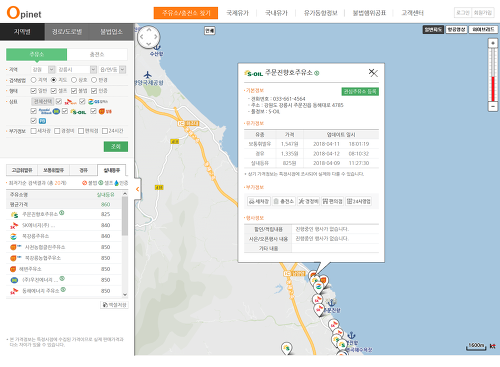Viewport: 500px width, 367px height.
Task: Click the blue brand logo in the last filter row
Action: (42, 121)
